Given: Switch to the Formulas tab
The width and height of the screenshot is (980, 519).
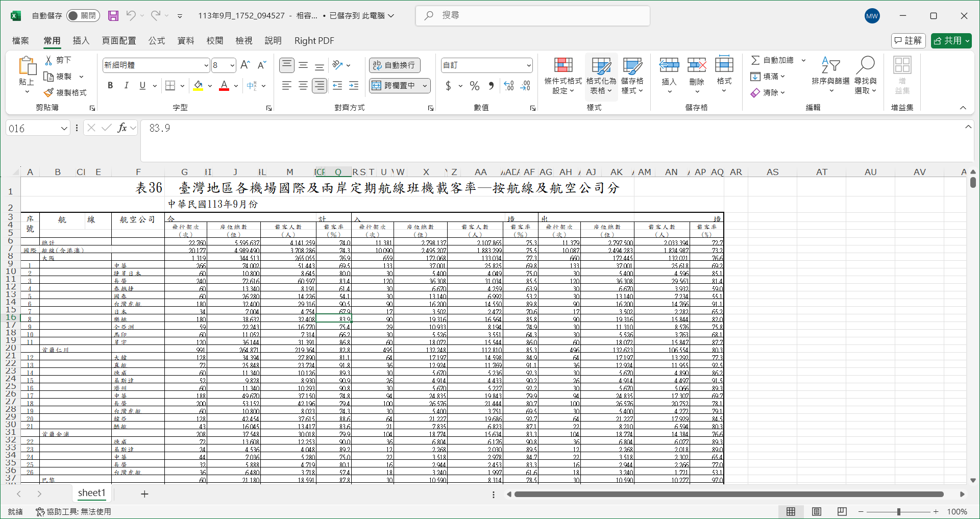Looking at the screenshot, I should tap(157, 41).
